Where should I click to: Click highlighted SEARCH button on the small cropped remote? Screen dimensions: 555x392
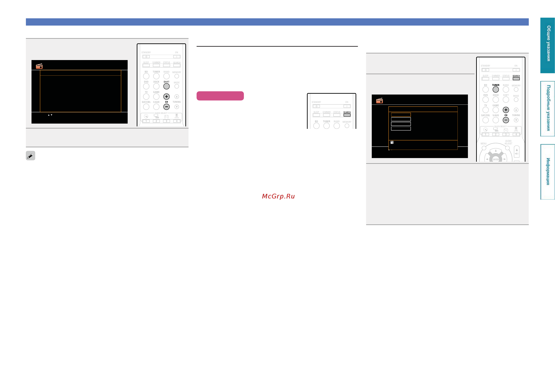click(x=347, y=115)
